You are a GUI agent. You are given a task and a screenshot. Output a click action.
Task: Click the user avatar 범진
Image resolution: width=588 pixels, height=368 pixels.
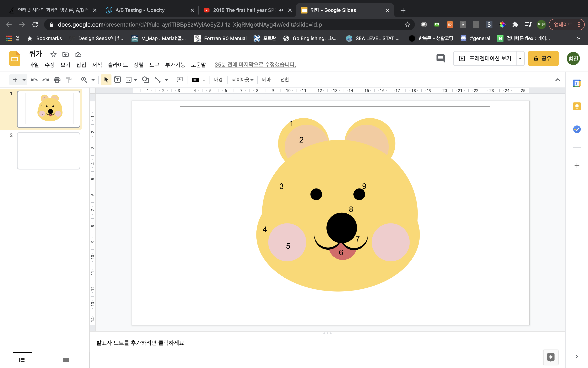click(573, 58)
